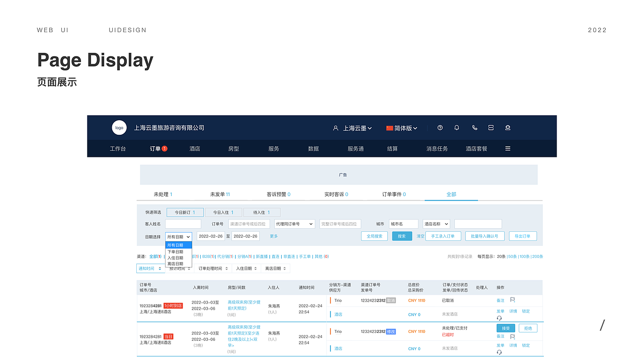Open the 代理间订单号 dropdown
The image size is (644, 362).
click(294, 224)
